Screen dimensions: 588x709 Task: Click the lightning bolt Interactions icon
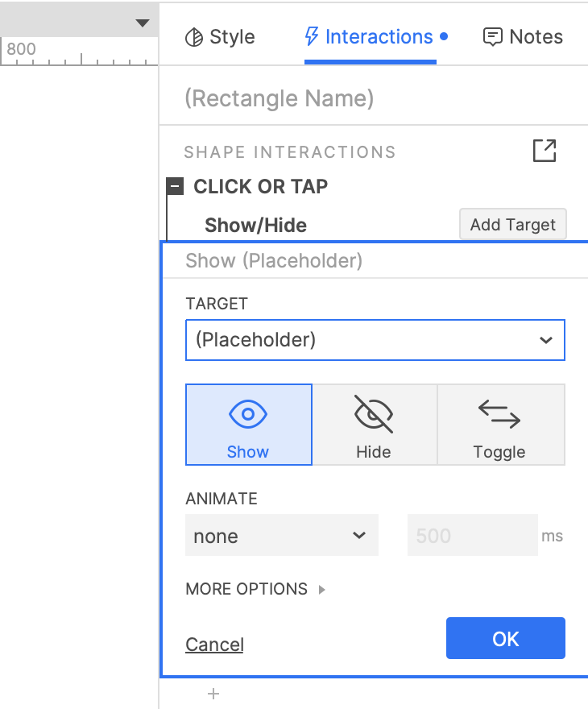click(x=312, y=36)
